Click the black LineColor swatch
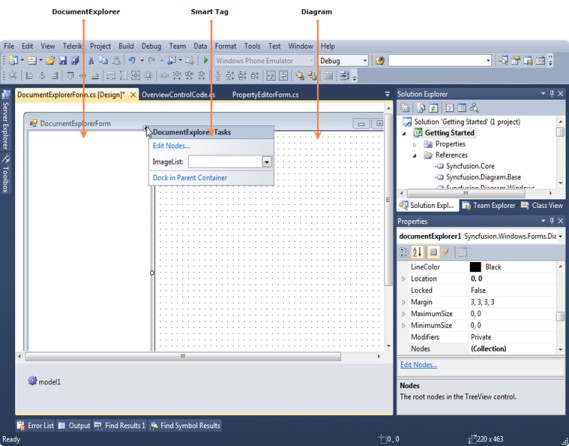 pyautogui.click(x=475, y=267)
